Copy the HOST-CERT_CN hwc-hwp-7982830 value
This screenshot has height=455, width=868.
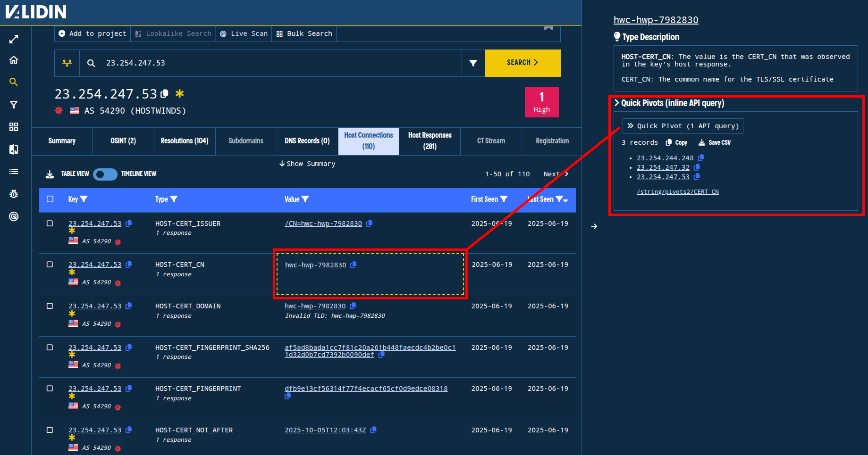[x=353, y=265]
